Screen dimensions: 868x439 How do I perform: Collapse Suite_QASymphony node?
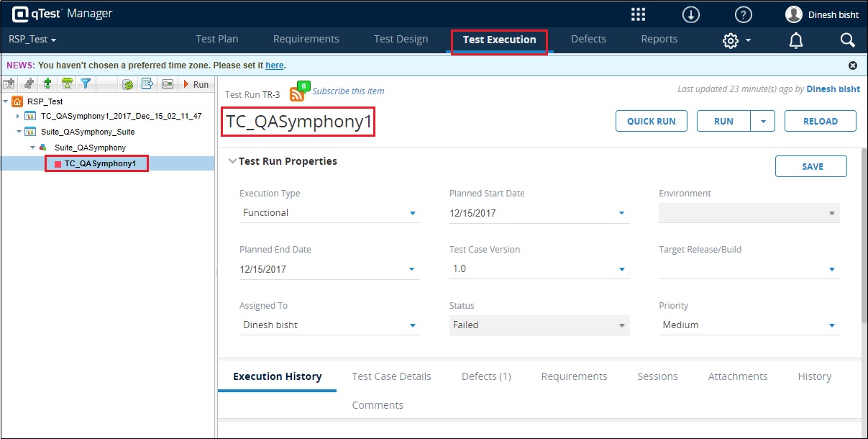pos(32,148)
